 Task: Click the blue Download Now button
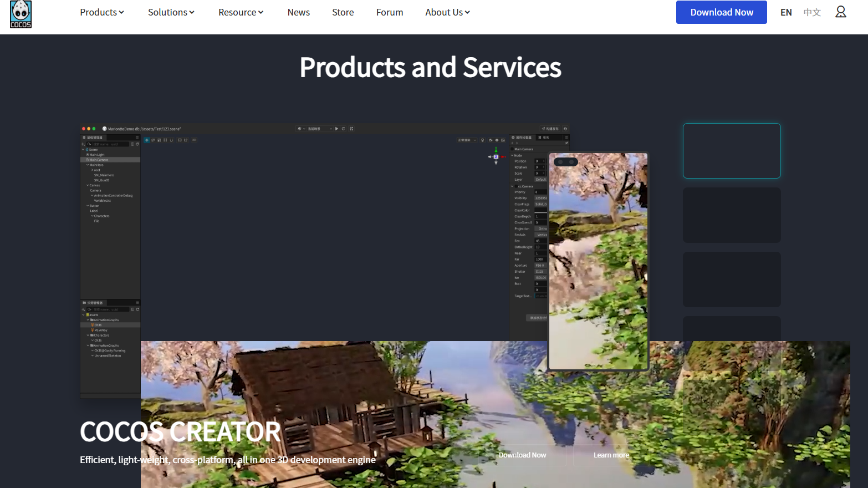(722, 12)
